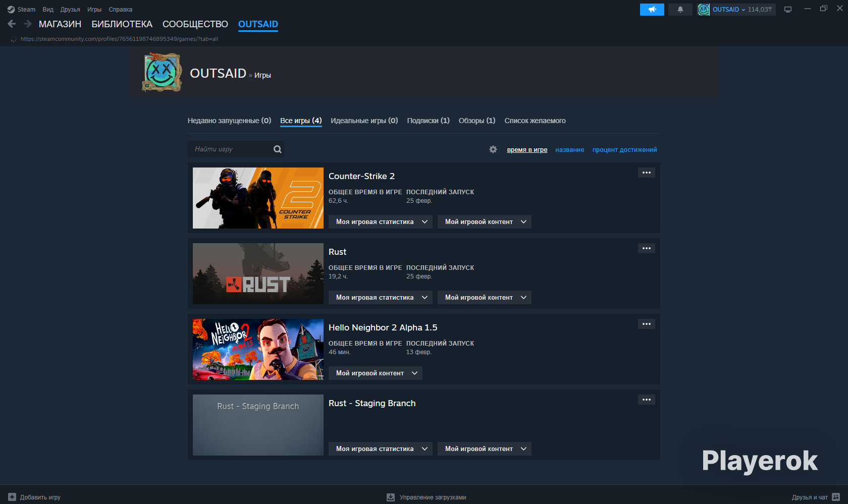Go back with the left arrow

point(12,24)
